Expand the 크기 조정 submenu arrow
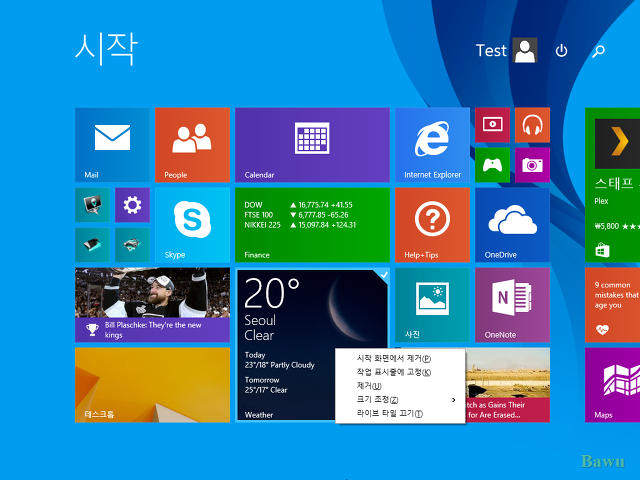 tap(453, 400)
